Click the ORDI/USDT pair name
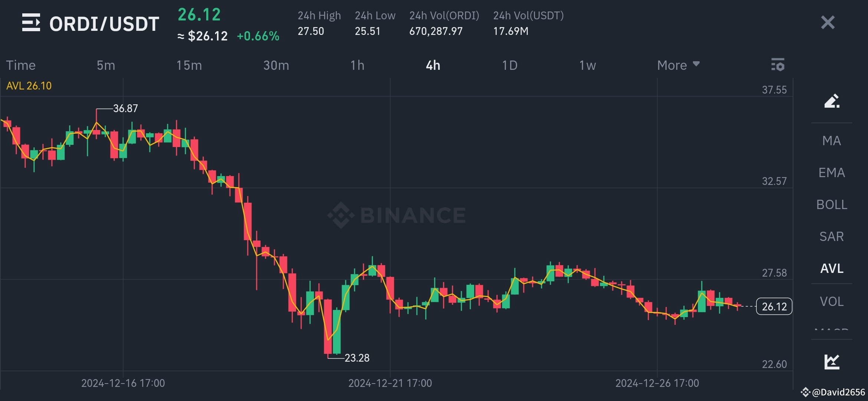This screenshot has width=868, height=401. [104, 23]
